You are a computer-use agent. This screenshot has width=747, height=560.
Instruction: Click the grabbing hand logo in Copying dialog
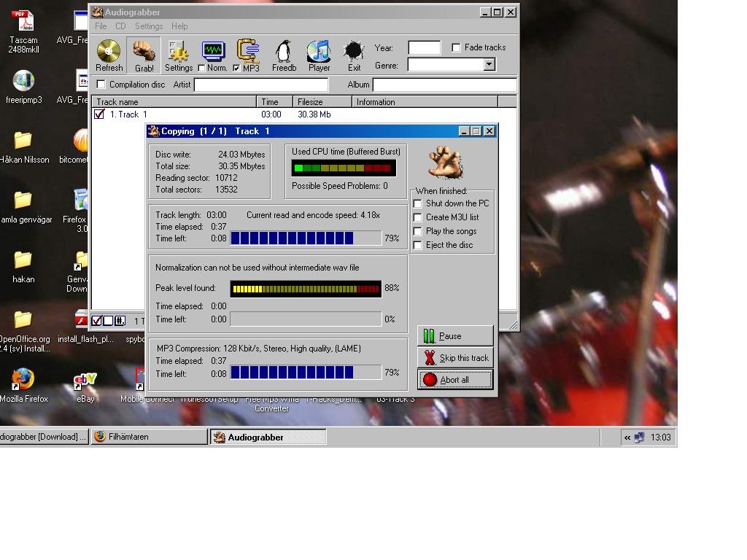tap(445, 163)
